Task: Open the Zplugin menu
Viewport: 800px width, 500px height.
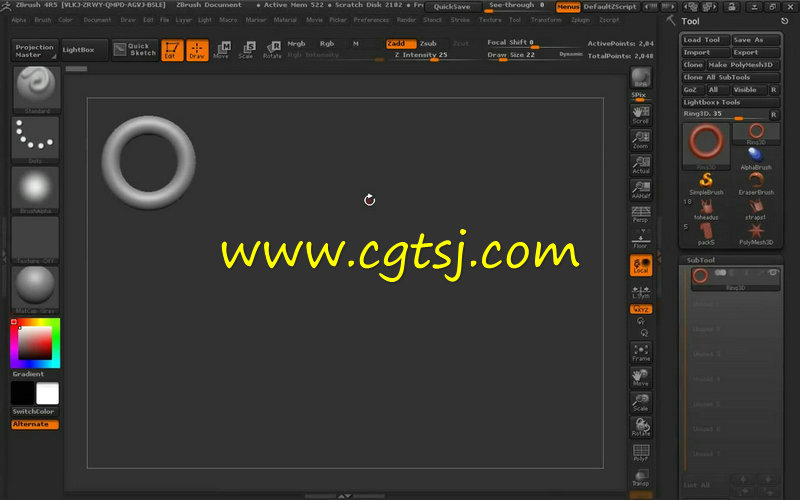Action: (x=580, y=20)
